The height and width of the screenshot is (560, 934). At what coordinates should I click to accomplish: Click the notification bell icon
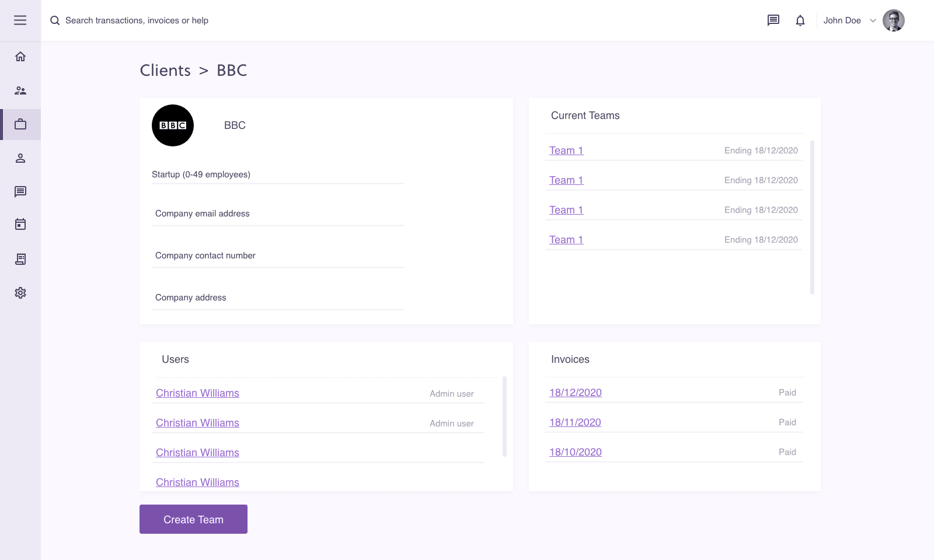pyautogui.click(x=800, y=20)
